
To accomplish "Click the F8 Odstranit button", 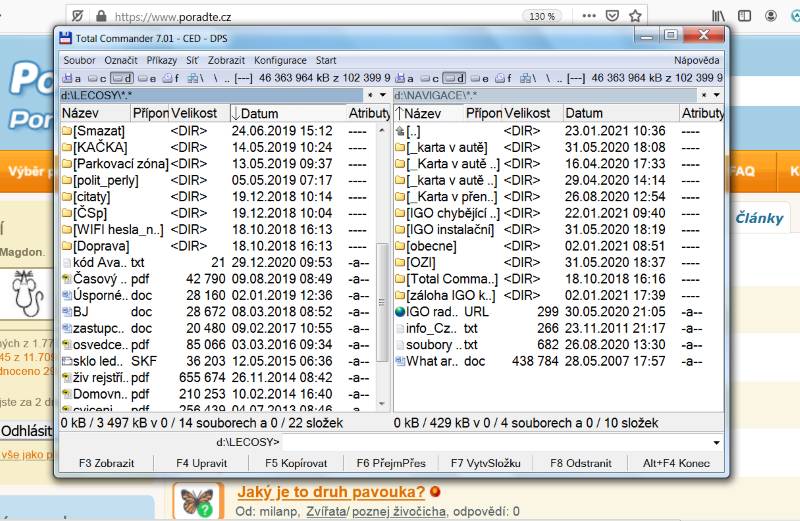I will 581,463.
